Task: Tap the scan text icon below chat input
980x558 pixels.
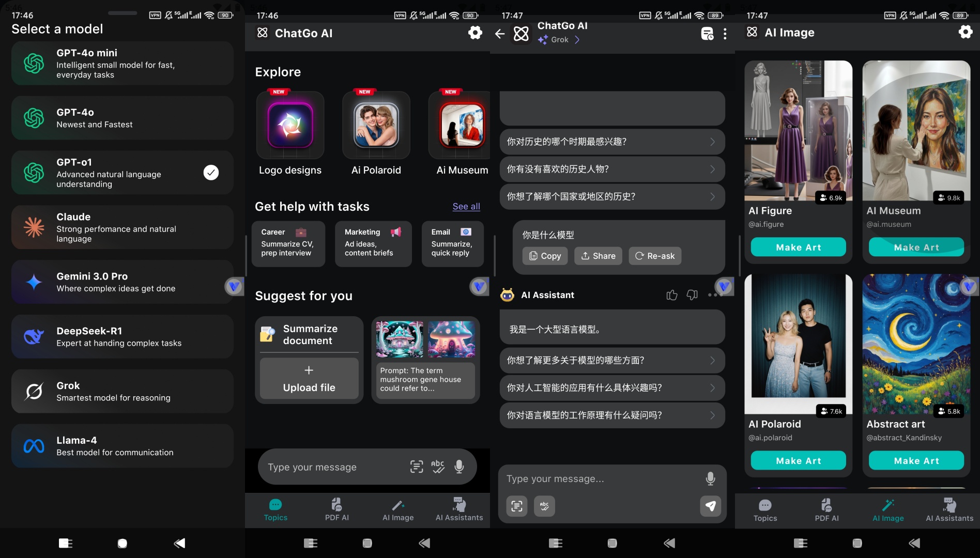Action: (517, 506)
